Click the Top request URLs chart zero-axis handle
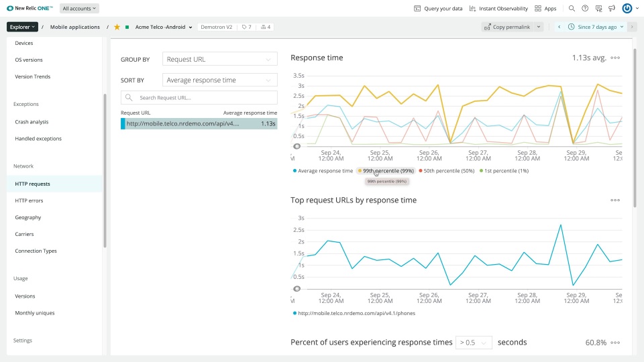Screen dimensions: 644x362 coord(297,288)
